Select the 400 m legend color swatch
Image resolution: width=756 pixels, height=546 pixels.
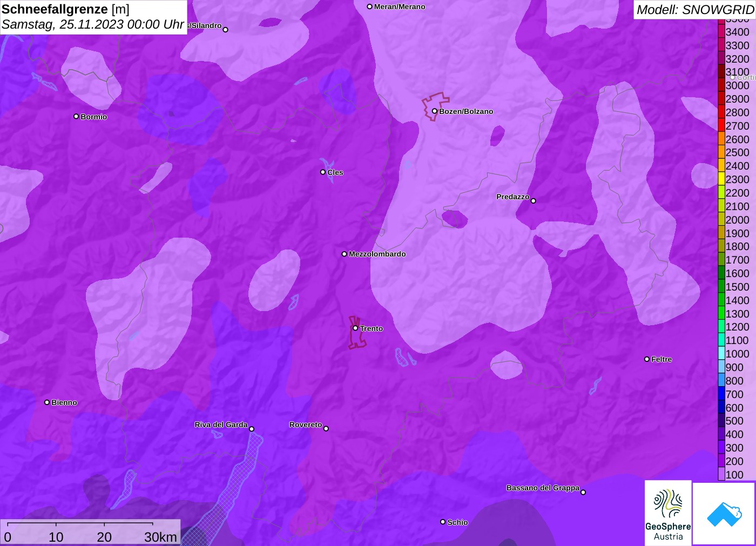[x=721, y=434]
